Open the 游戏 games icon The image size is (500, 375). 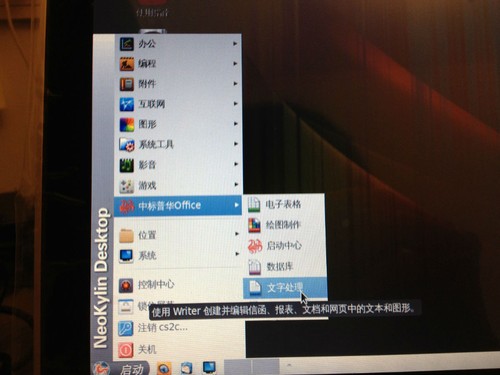coord(127,186)
